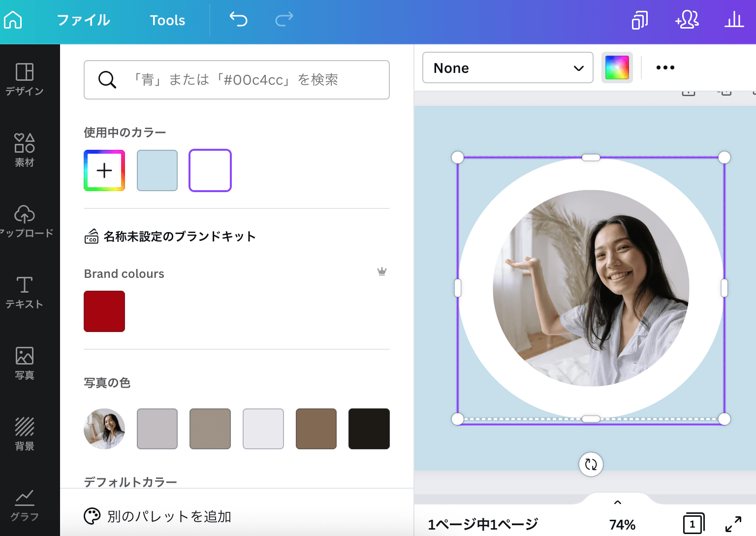The image size is (756, 536).
Task: Open the グラフ panel
Action: pos(24,502)
